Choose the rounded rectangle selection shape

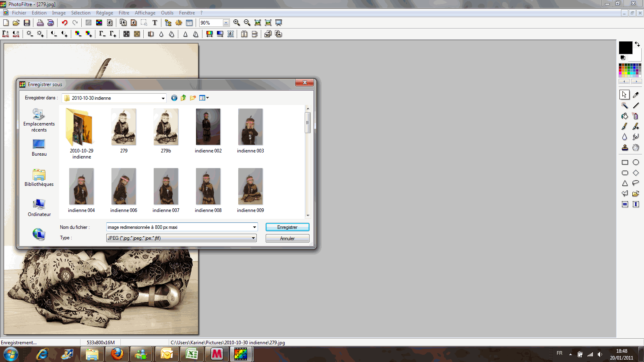[625, 173]
